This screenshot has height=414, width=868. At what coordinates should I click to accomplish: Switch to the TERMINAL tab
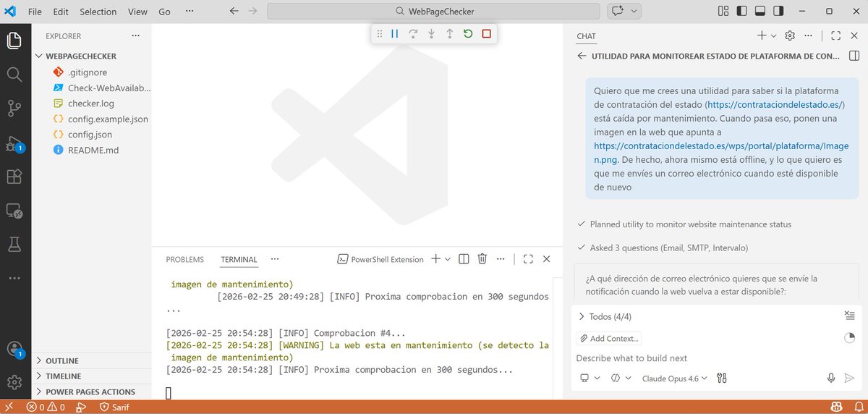coord(239,259)
